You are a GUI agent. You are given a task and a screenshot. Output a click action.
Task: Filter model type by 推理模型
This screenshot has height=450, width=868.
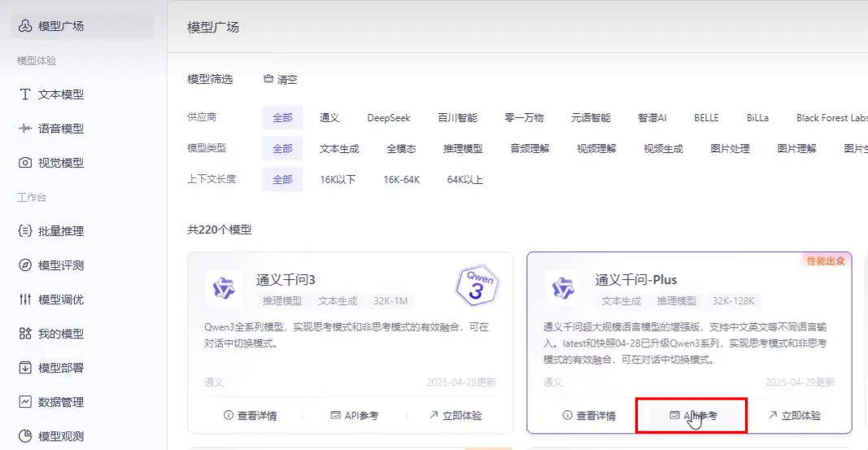pos(463,149)
